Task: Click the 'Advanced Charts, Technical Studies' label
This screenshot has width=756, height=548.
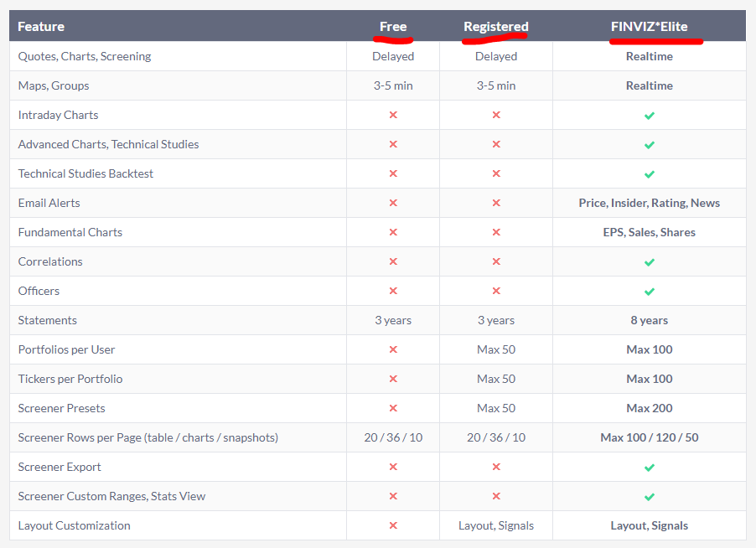Action: (x=108, y=144)
